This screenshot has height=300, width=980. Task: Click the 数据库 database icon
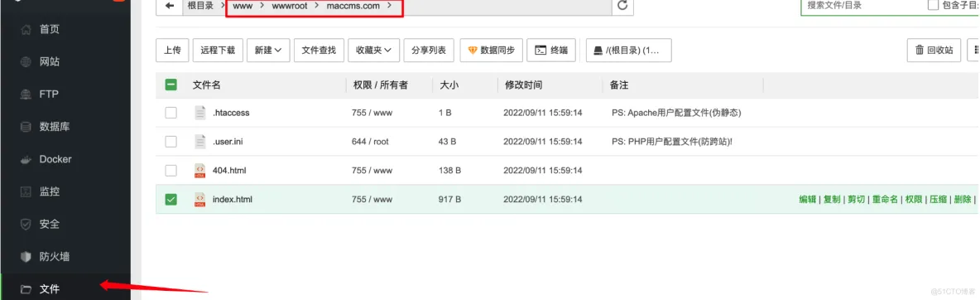(26, 127)
